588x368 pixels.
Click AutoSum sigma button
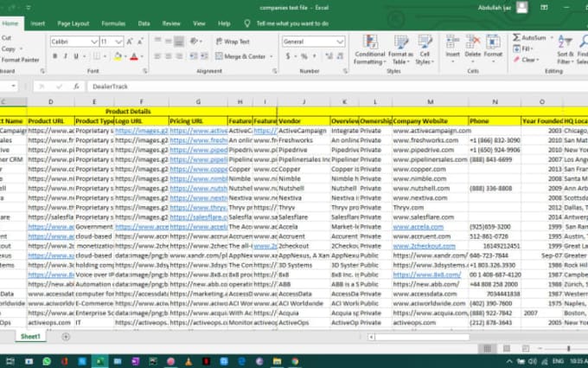[529, 37]
